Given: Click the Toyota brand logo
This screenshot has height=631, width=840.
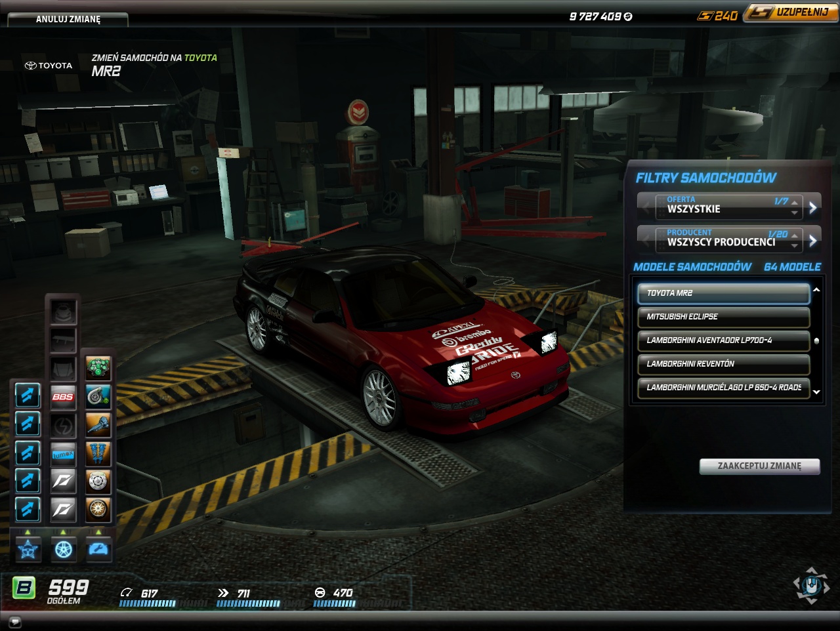Looking at the screenshot, I should (49, 66).
